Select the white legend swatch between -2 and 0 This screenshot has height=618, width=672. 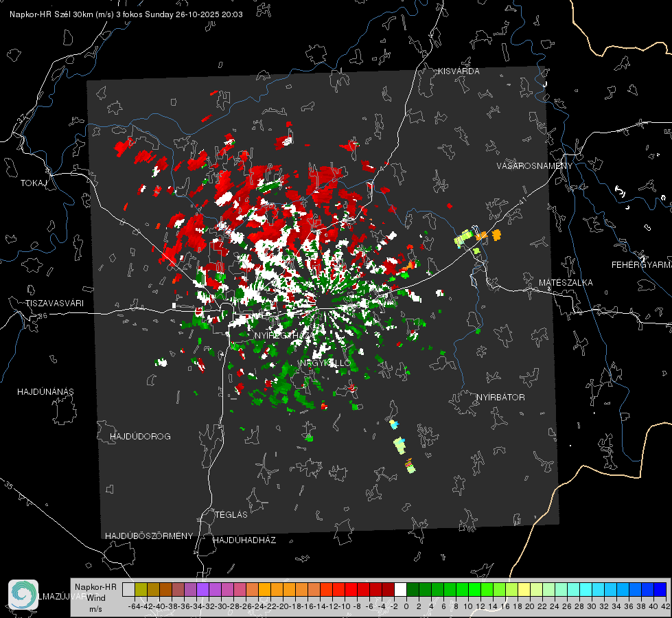point(400,589)
